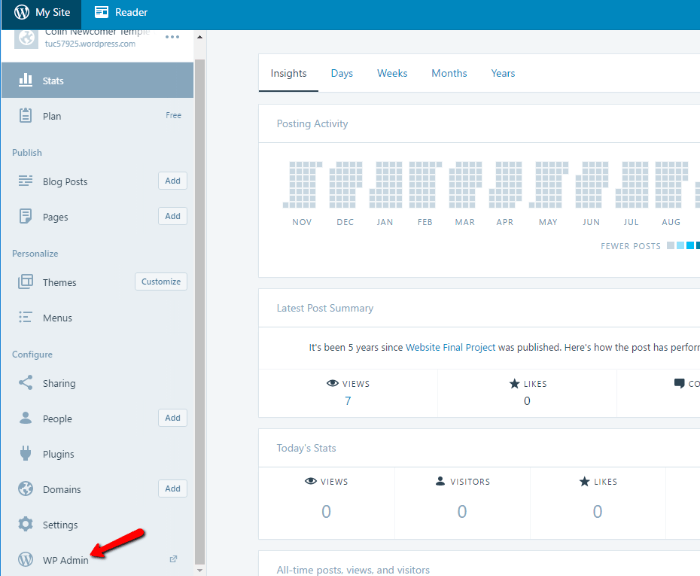Switch to the Months tab
The width and height of the screenshot is (700, 576).
coord(449,73)
